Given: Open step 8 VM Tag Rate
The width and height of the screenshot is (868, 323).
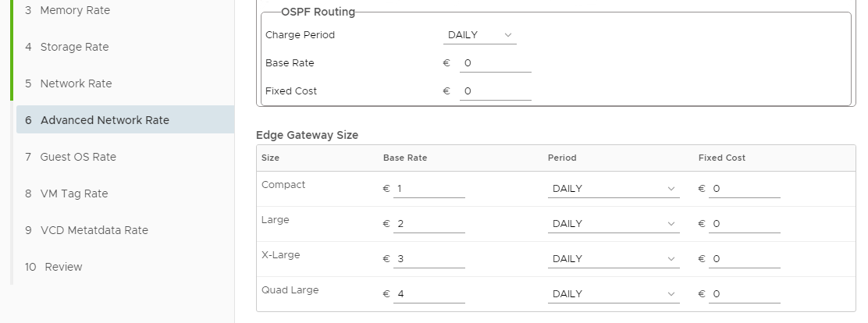Looking at the screenshot, I should point(74,193).
